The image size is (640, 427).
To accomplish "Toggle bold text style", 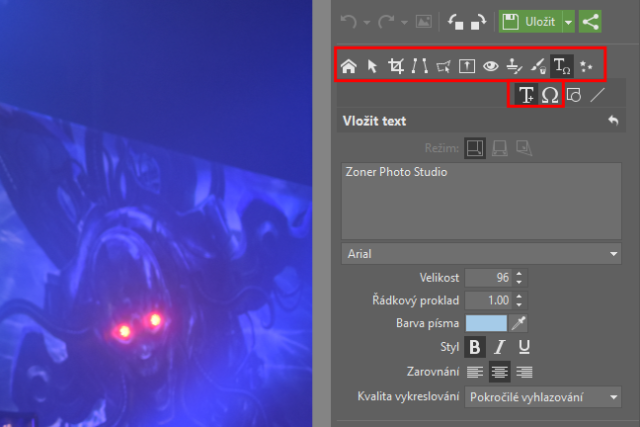I will point(475,347).
